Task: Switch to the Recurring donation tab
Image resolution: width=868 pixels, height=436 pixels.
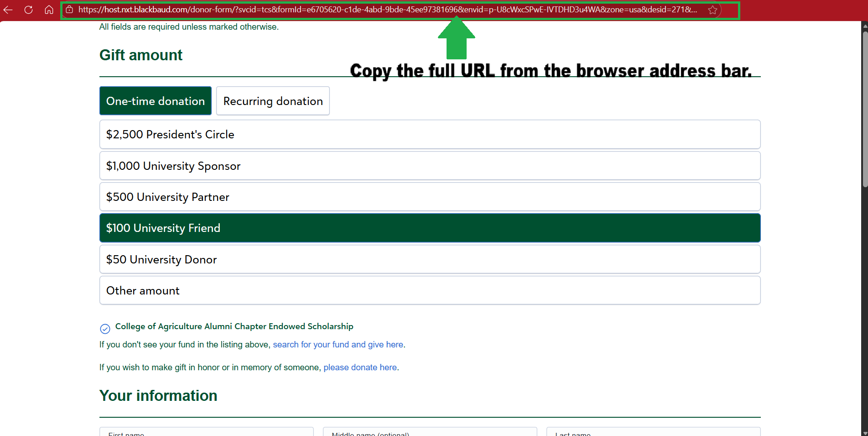Action: coord(273,101)
